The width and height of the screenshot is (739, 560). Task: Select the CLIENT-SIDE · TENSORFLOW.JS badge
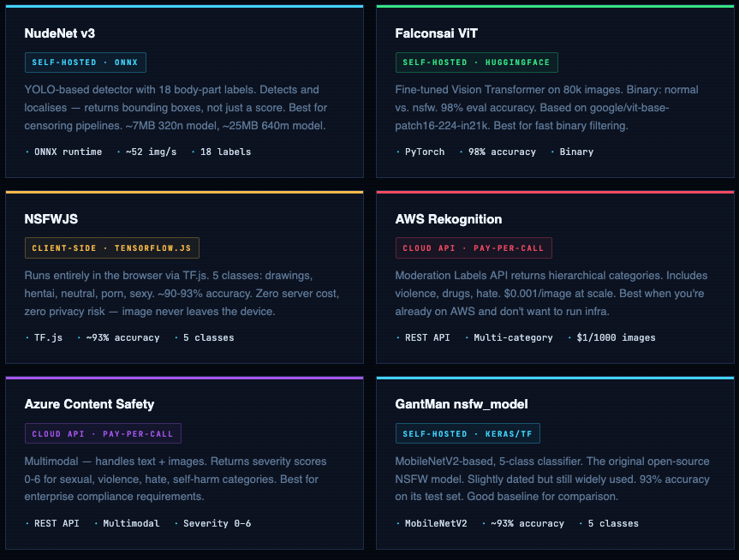pyautogui.click(x=112, y=248)
